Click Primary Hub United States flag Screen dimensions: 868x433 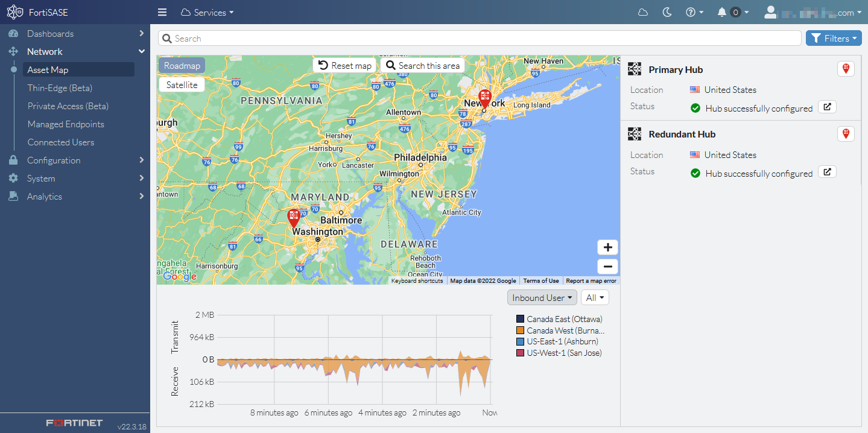click(695, 89)
